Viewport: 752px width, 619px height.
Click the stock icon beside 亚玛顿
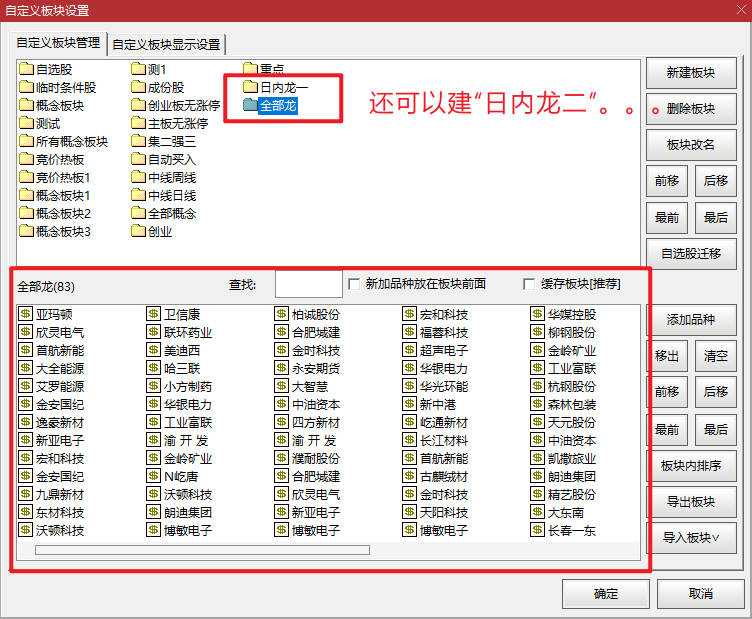pyautogui.click(x=25, y=314)
